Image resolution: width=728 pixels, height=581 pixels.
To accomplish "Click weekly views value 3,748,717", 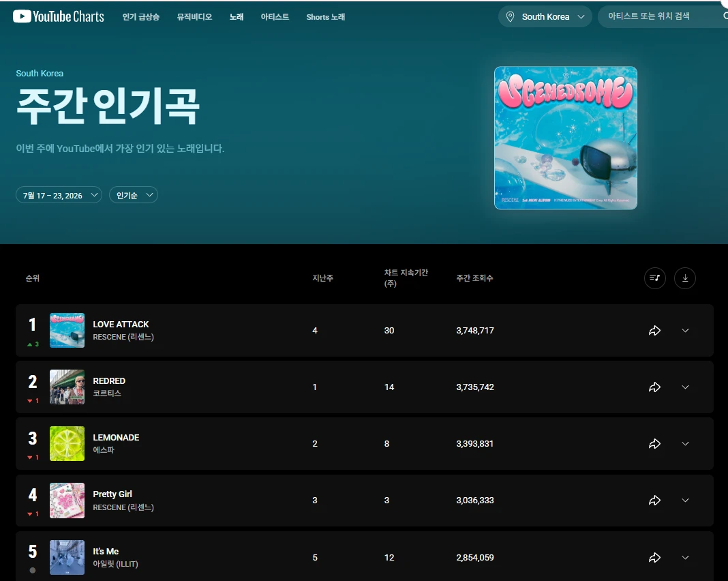I will 475,330.
